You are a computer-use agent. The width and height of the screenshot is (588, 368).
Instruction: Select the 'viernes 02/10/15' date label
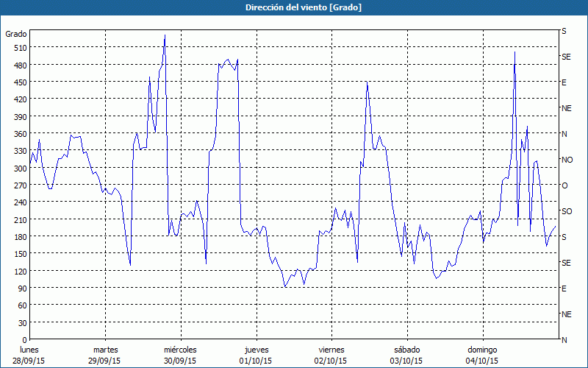[331, 355]
